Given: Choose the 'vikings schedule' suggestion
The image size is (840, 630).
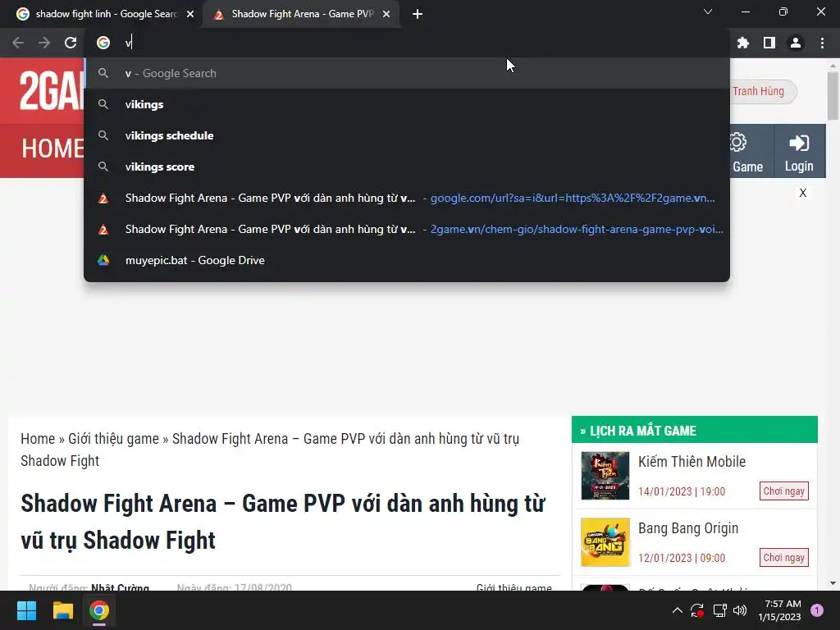Looking at the screenshot, I should [407, 135].
